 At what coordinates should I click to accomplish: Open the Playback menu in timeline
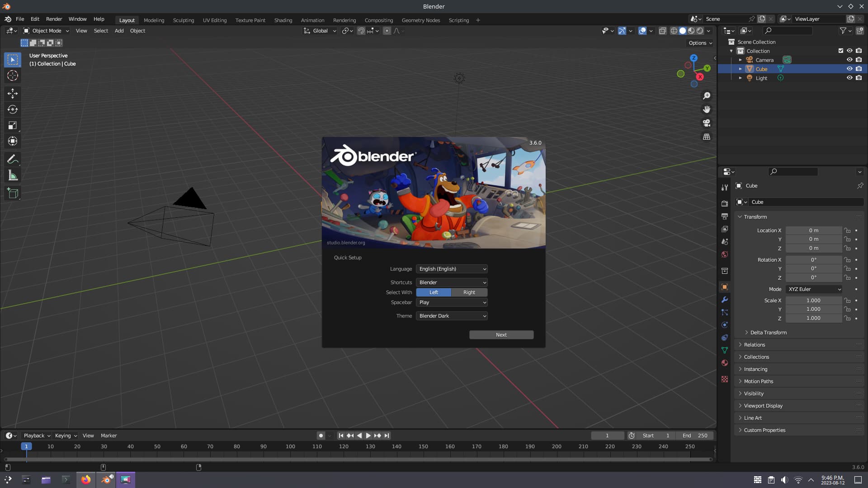click(x=37, y=436)
